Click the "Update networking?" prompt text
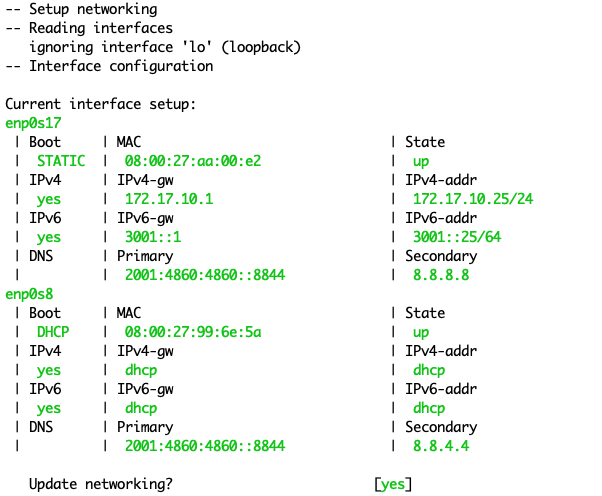This screenshot has height=496, width=602. [x=101, y=484]
